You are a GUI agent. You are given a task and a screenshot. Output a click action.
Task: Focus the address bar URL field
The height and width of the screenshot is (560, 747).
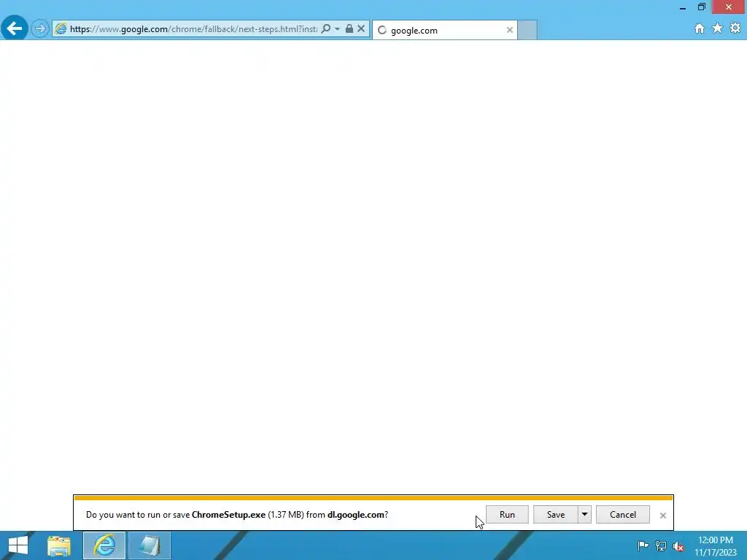coord(193,29)
